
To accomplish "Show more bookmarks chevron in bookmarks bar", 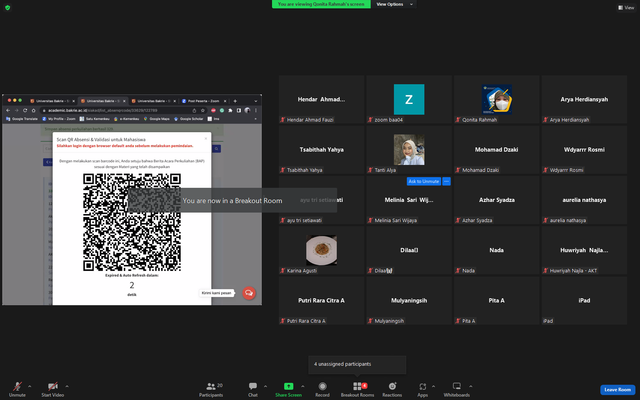I will coord(256,119).
